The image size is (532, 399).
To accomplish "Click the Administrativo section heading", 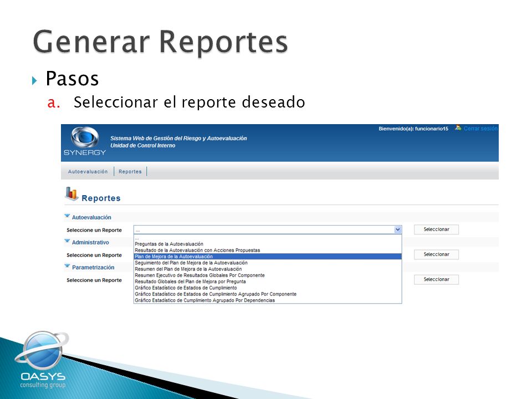I will [x=90, y=242].
